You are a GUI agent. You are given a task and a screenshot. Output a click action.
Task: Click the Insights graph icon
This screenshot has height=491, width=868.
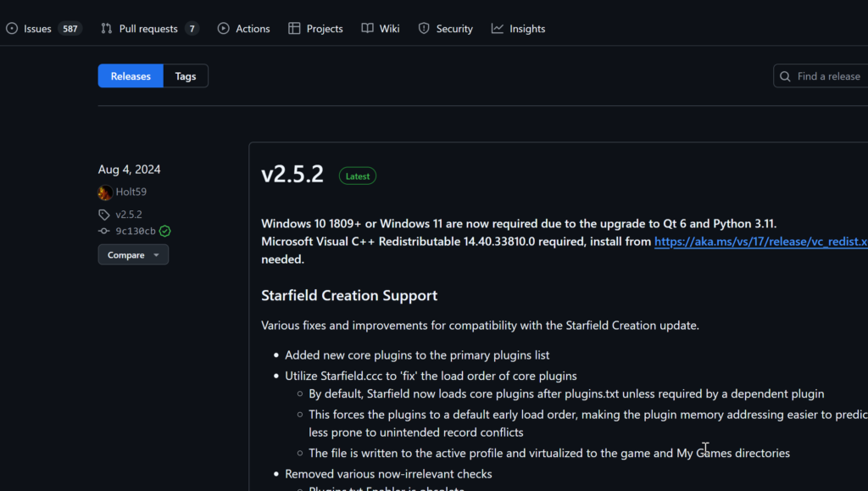click(x=497, y=29)
